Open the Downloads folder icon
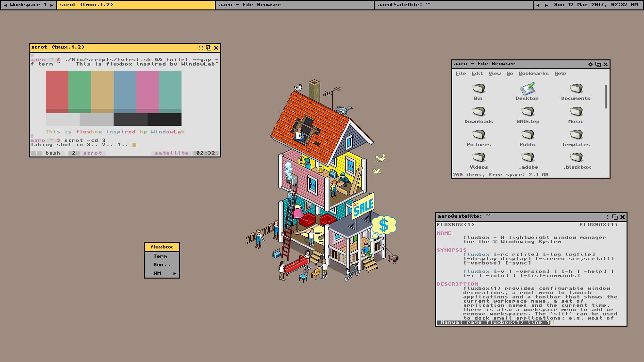This screenshot has width=644, height=362. click(479, 112)
